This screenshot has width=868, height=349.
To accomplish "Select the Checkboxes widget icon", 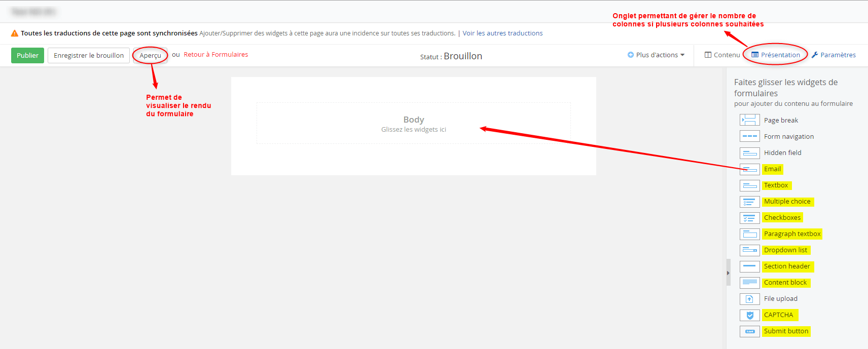I will coord(749,218).
